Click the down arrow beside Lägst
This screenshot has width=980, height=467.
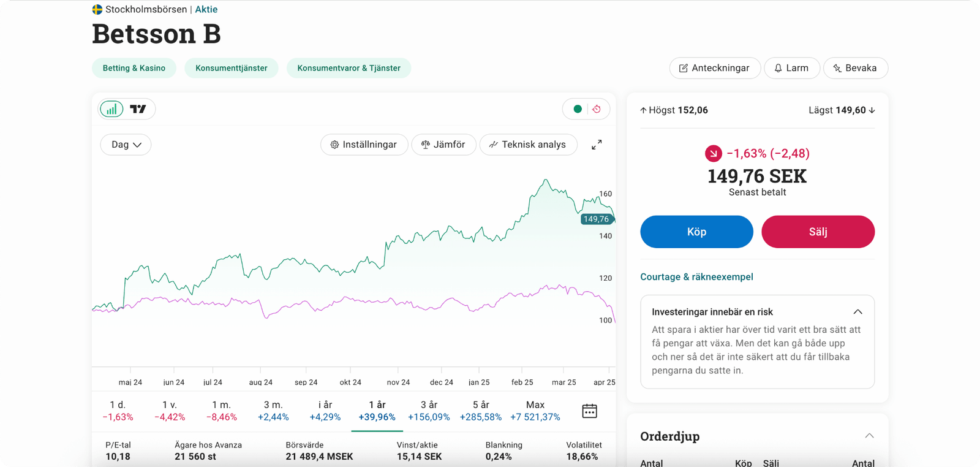pyautogui.click(x=872, y=110)
